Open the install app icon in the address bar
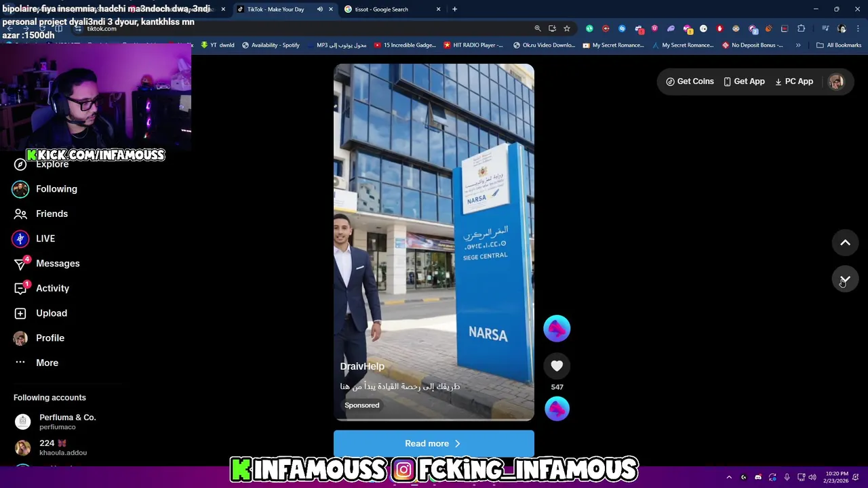The image size is (868, 488). tap(552, 28)
